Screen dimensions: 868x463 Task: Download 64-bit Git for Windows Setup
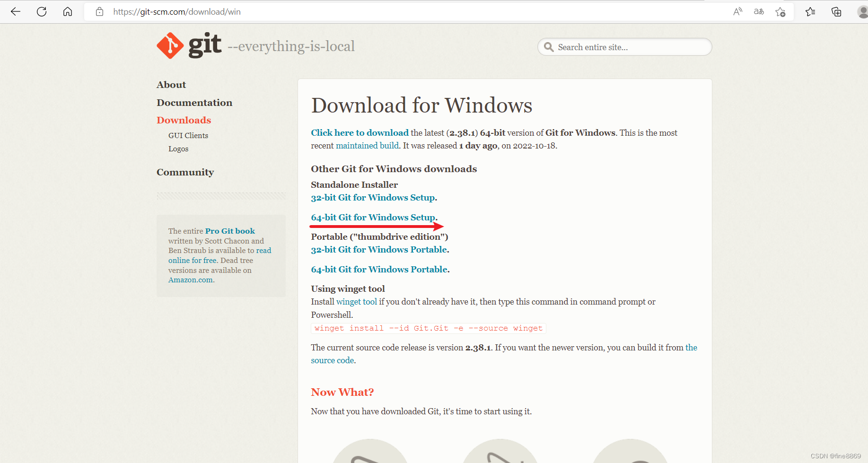373,218
